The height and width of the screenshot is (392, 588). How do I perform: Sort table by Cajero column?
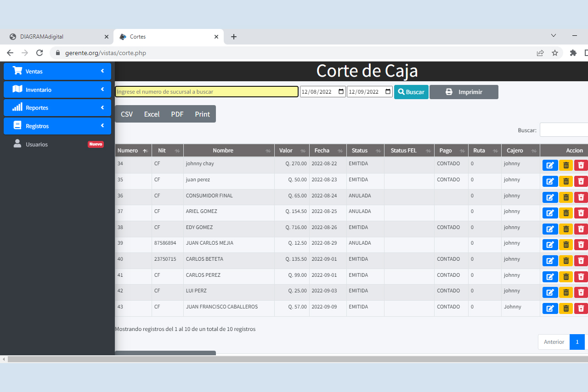point(520,151)
